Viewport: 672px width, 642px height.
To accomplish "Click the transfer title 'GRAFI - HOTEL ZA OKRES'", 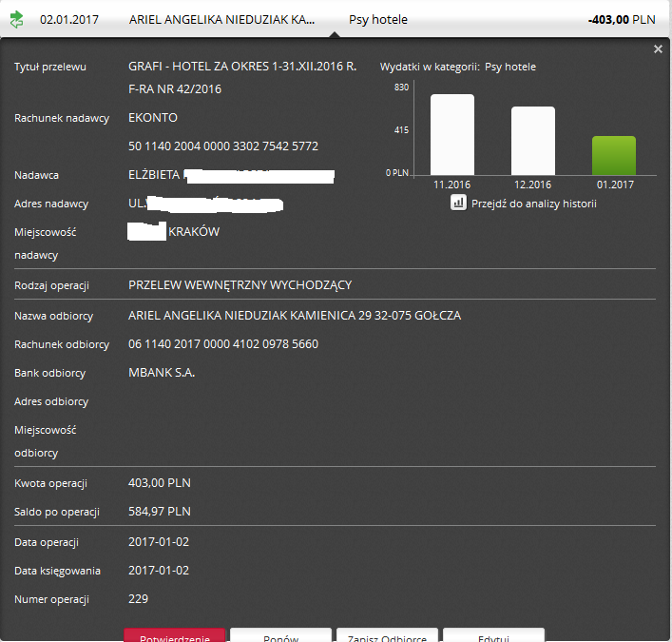I will pyautogui.click(x=242, y=67).
